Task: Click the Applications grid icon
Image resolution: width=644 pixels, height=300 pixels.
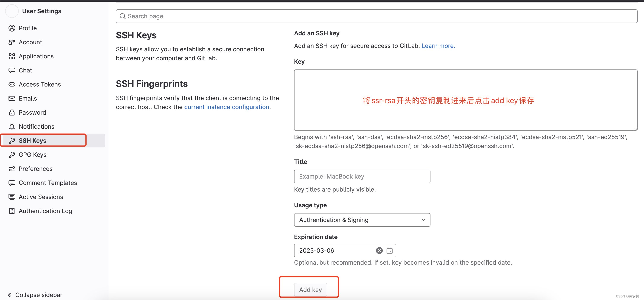Action: click(12, 56)
